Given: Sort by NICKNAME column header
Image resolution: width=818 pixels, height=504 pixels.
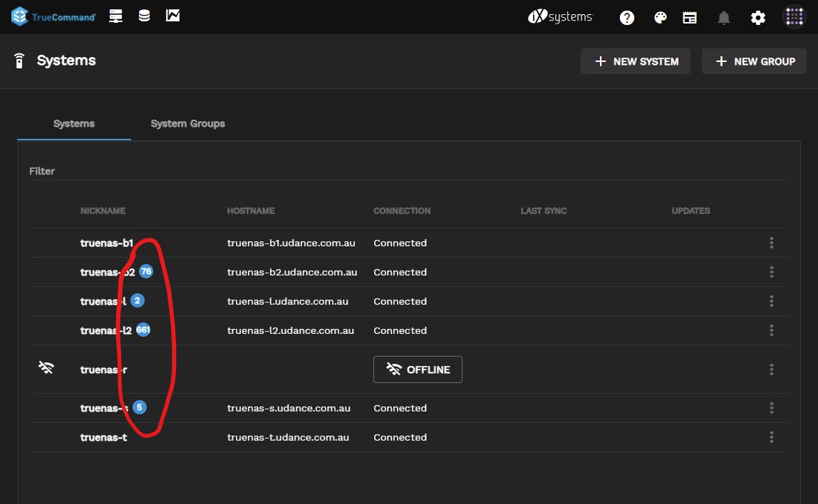Looking at the screenshot, I should [103, 211].
